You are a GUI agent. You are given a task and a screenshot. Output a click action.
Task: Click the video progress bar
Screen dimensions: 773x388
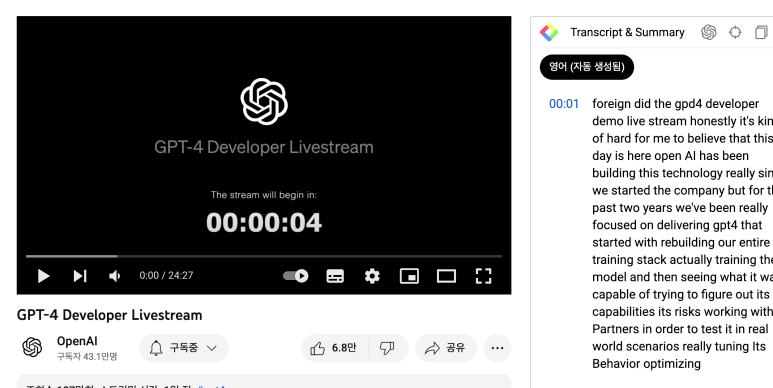tap(264, 256)
